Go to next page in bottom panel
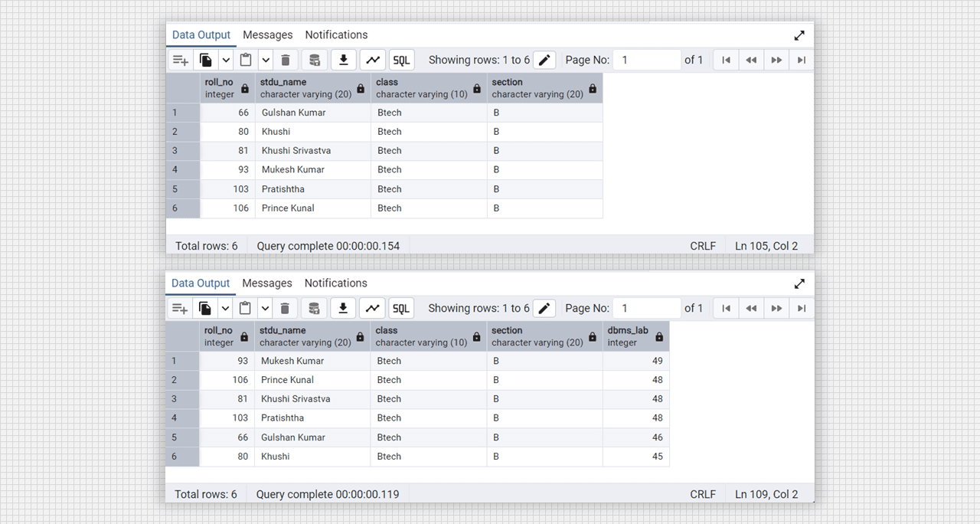The height and width of the screenshot is (524, 980). click(x=776, y=308)
